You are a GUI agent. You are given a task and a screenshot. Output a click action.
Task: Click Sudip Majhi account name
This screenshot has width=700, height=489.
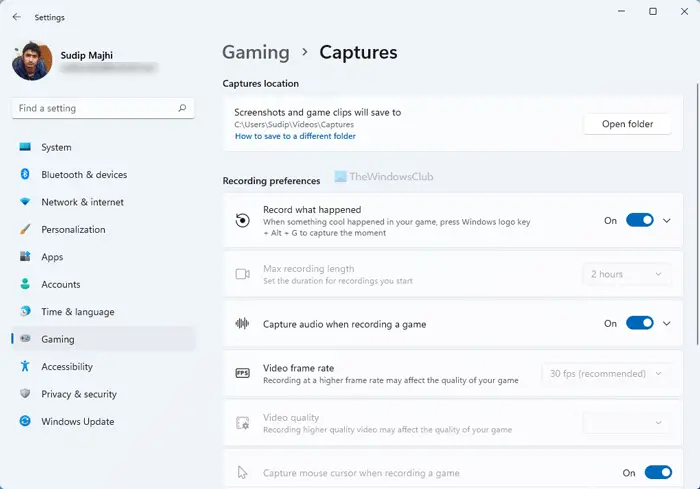coord(87,55)
